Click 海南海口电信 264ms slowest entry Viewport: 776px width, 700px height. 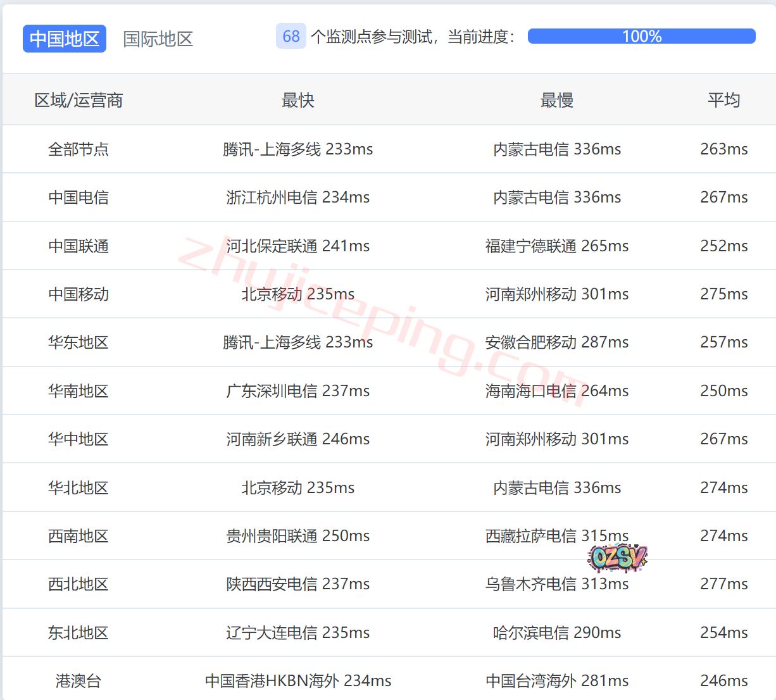click(556, 391)
